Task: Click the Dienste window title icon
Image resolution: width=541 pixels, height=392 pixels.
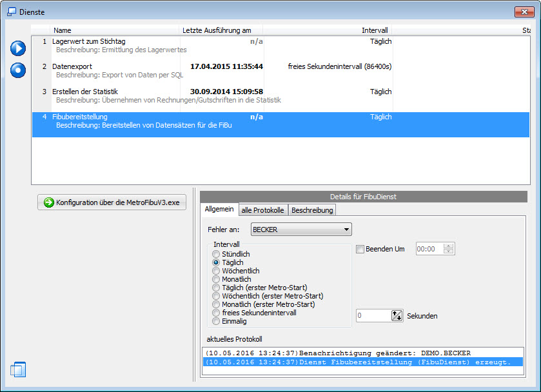Action: pyautogui.click(x=11, y=12)
